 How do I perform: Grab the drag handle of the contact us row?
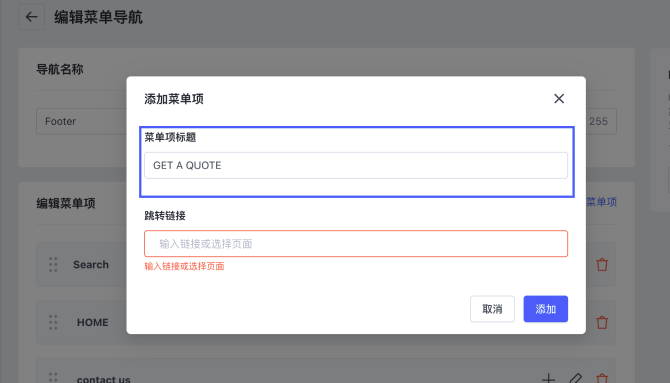click(x=53, y=378)
